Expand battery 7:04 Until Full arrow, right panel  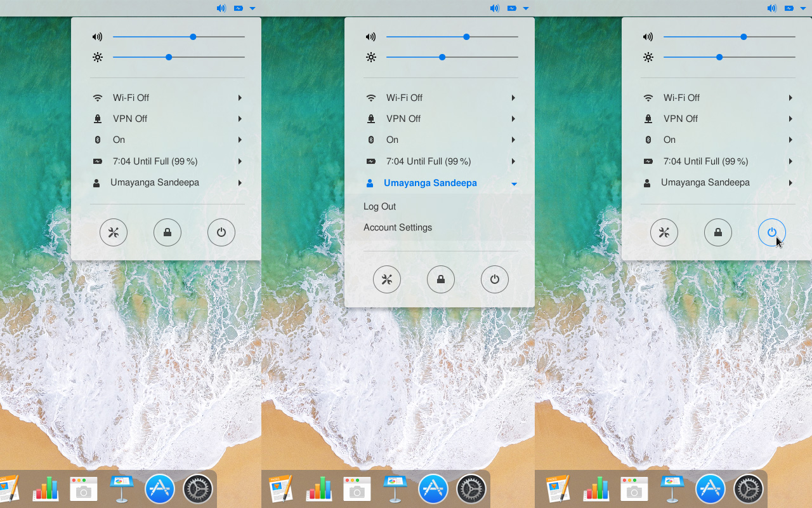pyautogui.click(x=790, y=161)
